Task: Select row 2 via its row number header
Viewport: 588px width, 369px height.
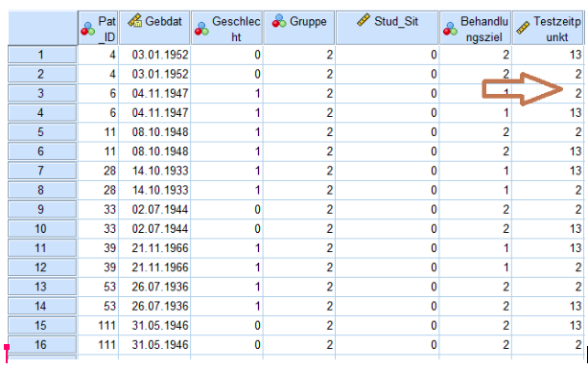Action: [x=42, y=74]
